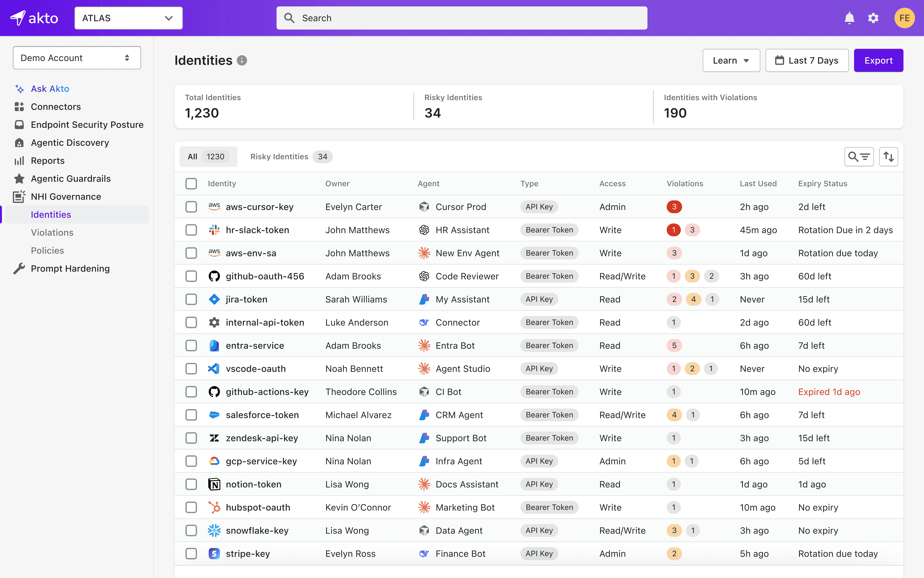Click the search magnifier in the search bar

pyautogui.click(x=289, y=18)
